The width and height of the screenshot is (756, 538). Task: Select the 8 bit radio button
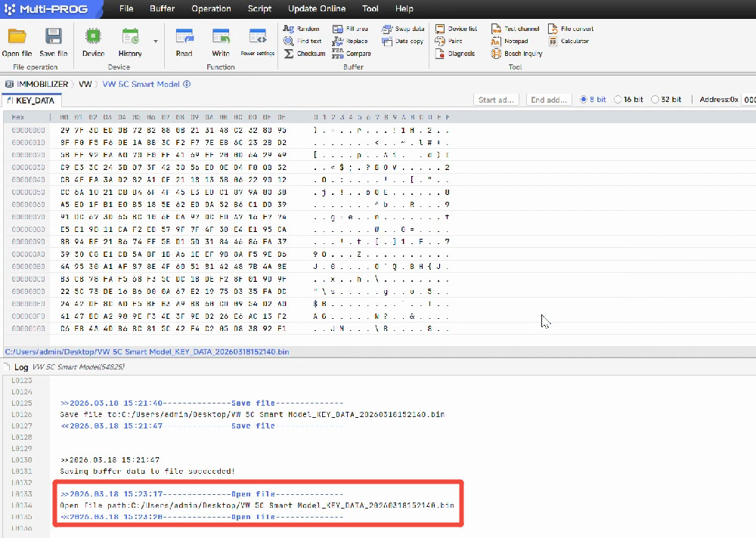584,100
